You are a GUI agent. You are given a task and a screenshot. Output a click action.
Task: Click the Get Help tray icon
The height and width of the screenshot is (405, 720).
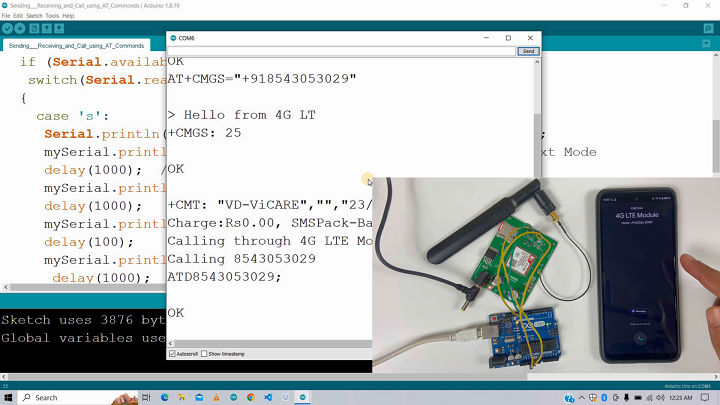coord(569,398)
